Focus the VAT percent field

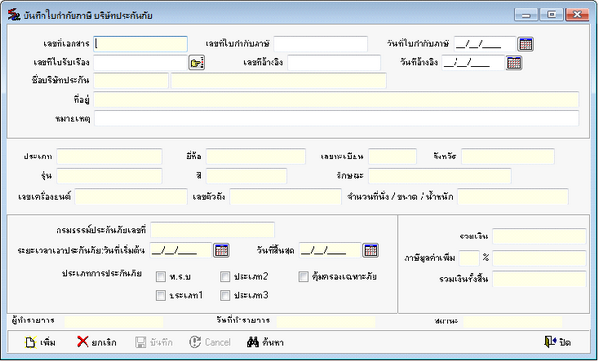(469, 258)
